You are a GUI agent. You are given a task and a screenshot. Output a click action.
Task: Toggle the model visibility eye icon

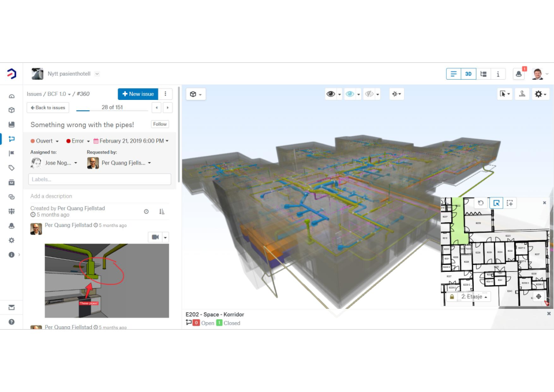coord(331,94)
